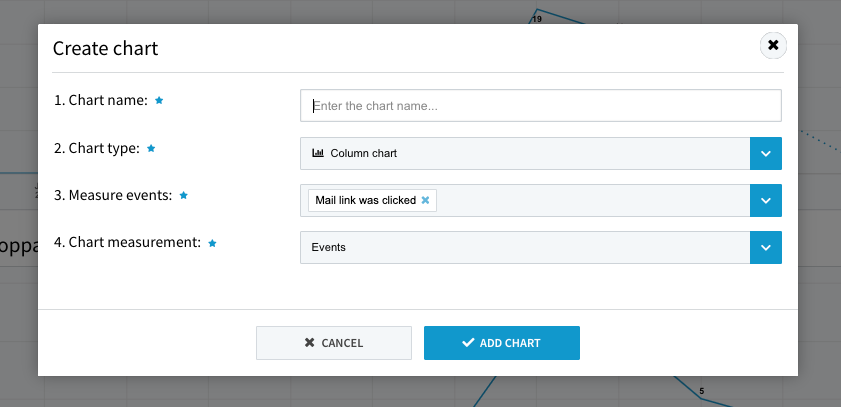Click the required star beside Chart name
This screenshot has width=841, height=407.
(159, 100)
